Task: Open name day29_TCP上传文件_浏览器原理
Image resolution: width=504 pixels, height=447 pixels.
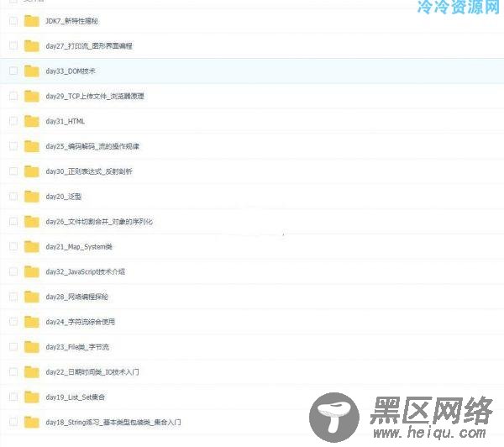Action: coord(95,96)
